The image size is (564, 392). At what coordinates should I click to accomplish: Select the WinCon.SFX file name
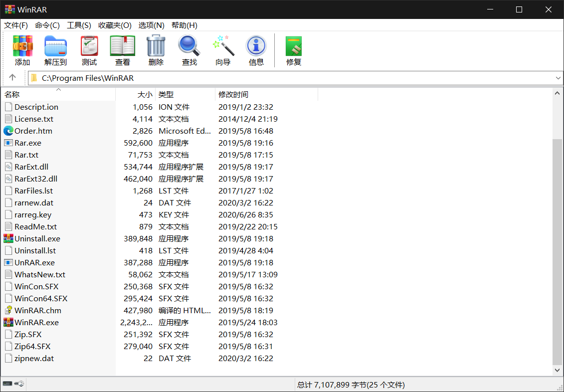tap(36, 287)
